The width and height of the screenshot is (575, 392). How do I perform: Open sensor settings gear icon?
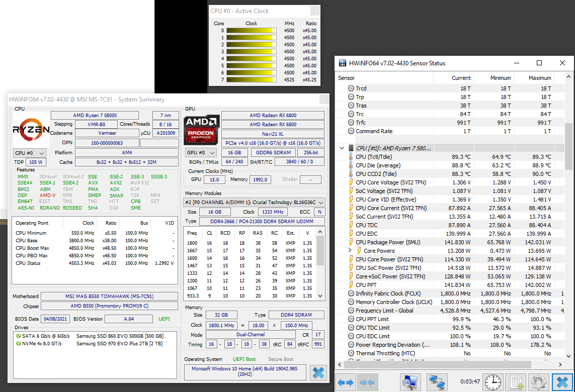click(x=538, y=382)
